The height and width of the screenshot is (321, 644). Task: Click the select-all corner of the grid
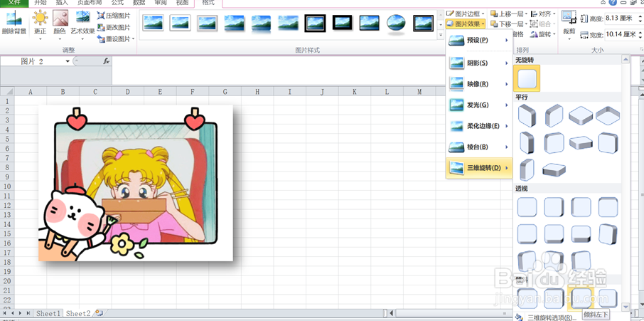pos(7,91)
